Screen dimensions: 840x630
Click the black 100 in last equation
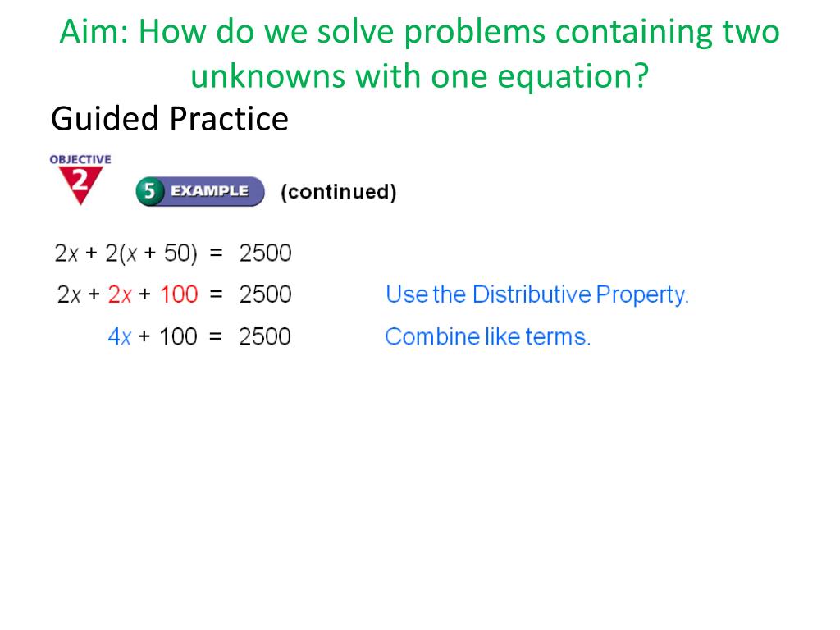(x=178, y=337)
